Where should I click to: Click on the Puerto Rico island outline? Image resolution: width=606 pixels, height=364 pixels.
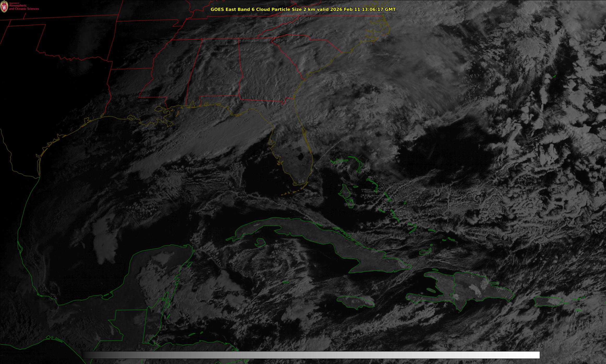[548, 301]
